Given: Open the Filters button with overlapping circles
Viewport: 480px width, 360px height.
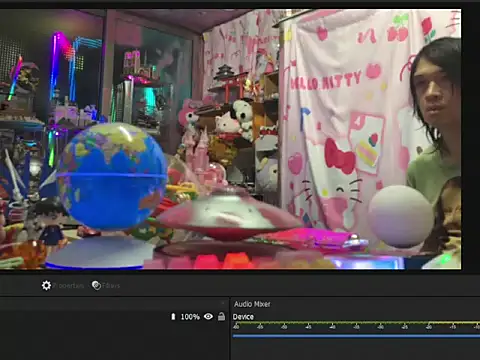Looking at the screenshot, I should pyautogui.click(x=106, y=286).
